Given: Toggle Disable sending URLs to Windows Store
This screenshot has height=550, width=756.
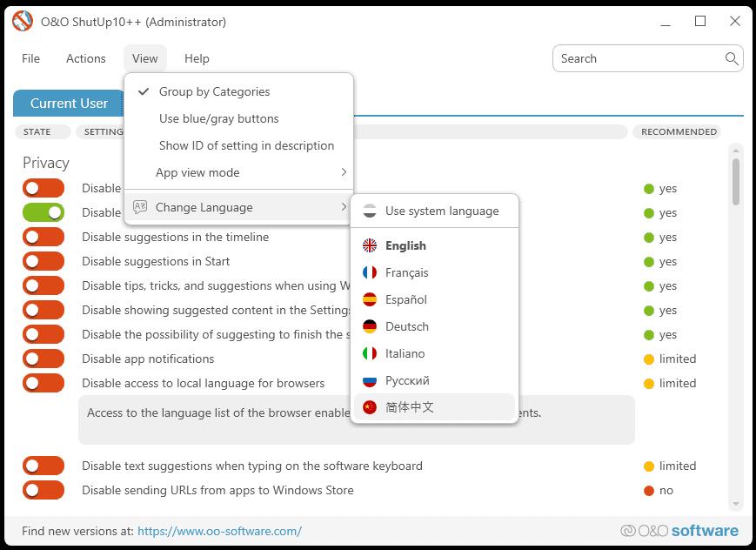Looking at the screenshot, I should [43, 490].
